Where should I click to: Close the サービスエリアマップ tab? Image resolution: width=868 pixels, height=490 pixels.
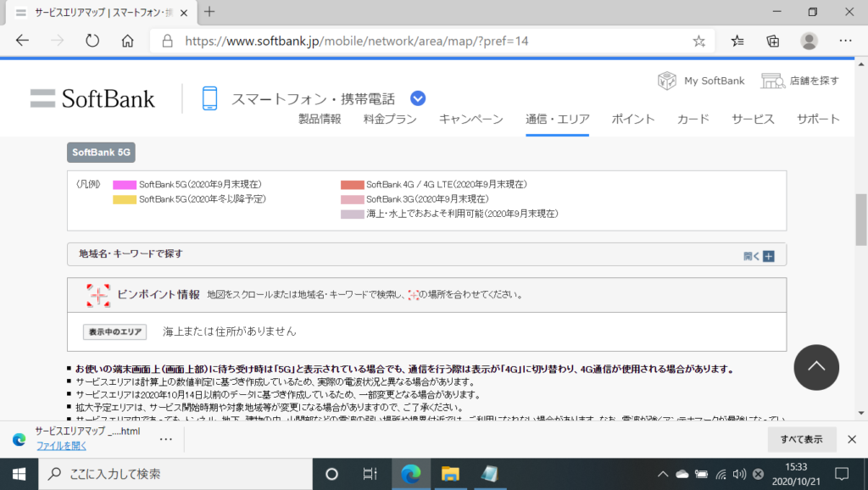[184, 13]
